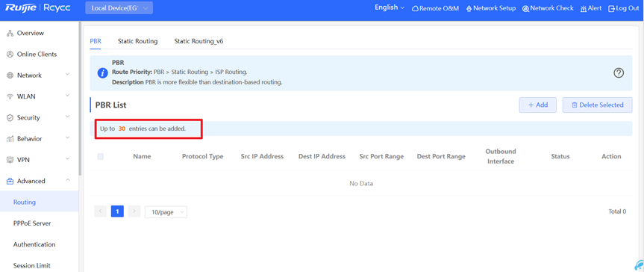Click the Overview topology icon
The width and height of the screenshot is (644, 272).
pyautogui.click(x=10, y=34)
